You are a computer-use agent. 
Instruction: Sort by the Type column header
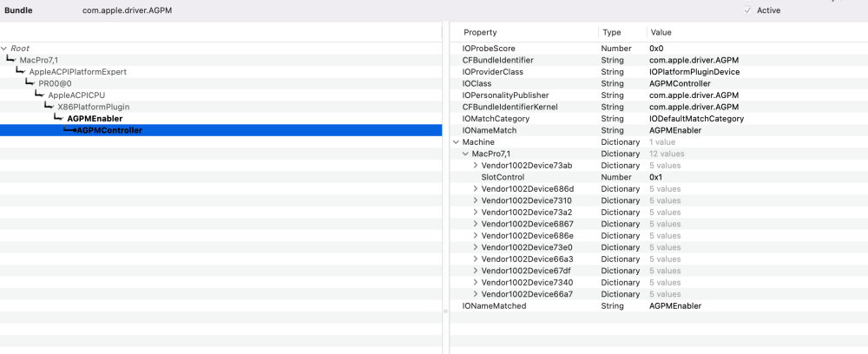(622, 33)
